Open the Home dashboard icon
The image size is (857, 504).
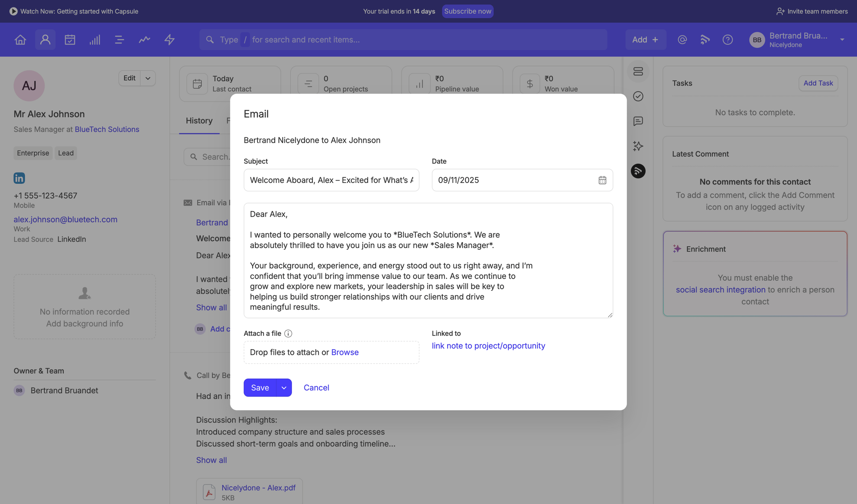pos(20,40)
